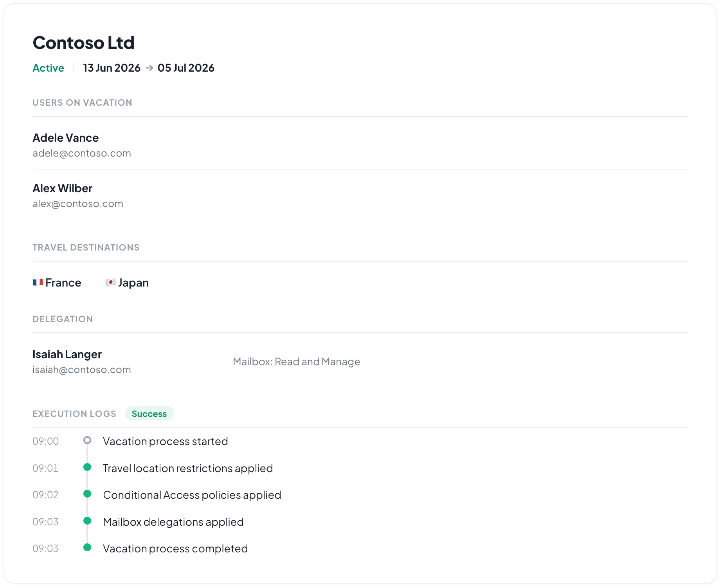
Task: Click the start date 13 Jun 2026
Action: tap(112, 68)
